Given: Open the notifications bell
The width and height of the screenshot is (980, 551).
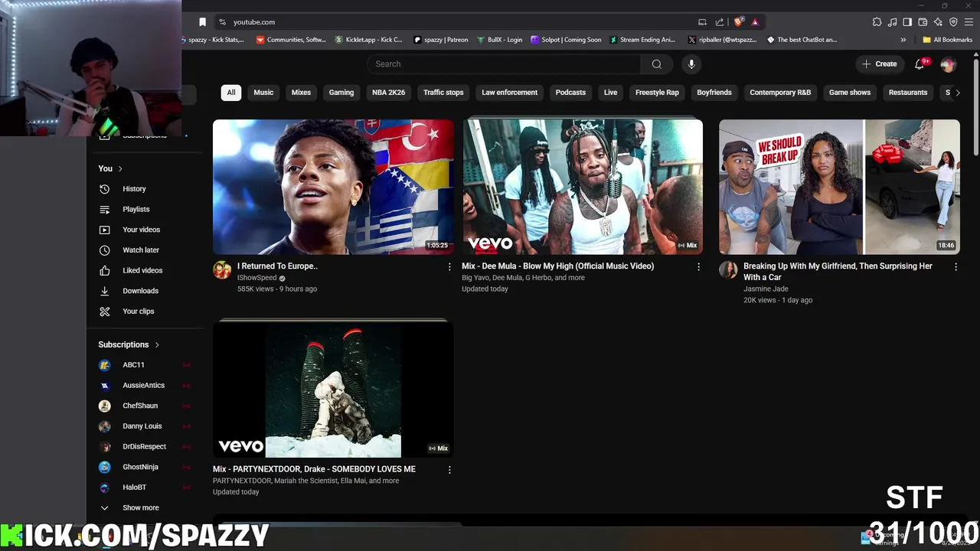Looking at the screenshot, I should tap(920, 64).
